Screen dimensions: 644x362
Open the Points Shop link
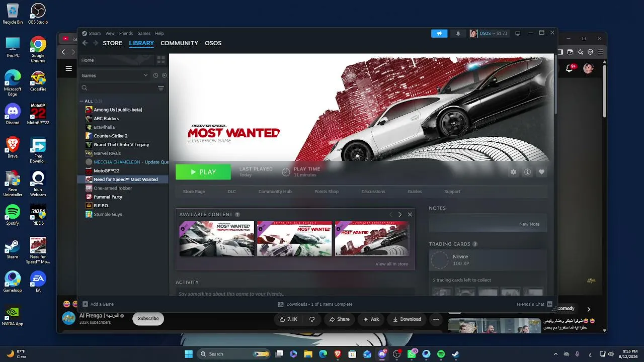(x=327, y=192)
